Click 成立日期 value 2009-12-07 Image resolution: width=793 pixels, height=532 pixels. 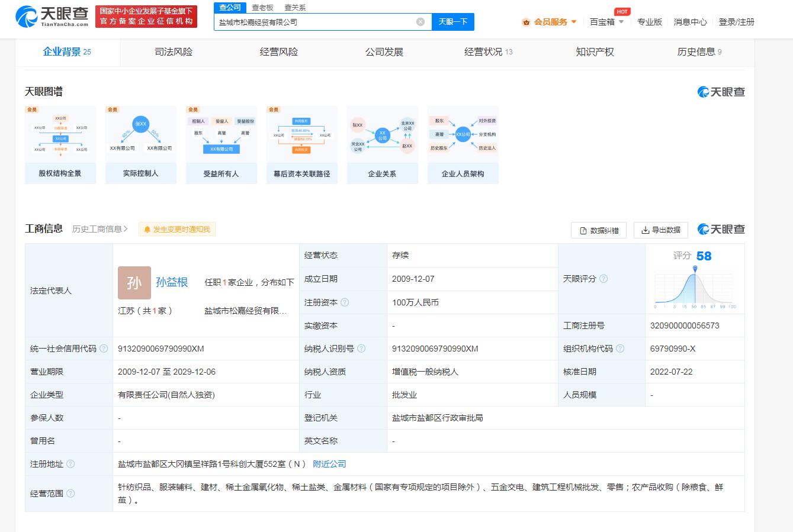pos(413,279)
